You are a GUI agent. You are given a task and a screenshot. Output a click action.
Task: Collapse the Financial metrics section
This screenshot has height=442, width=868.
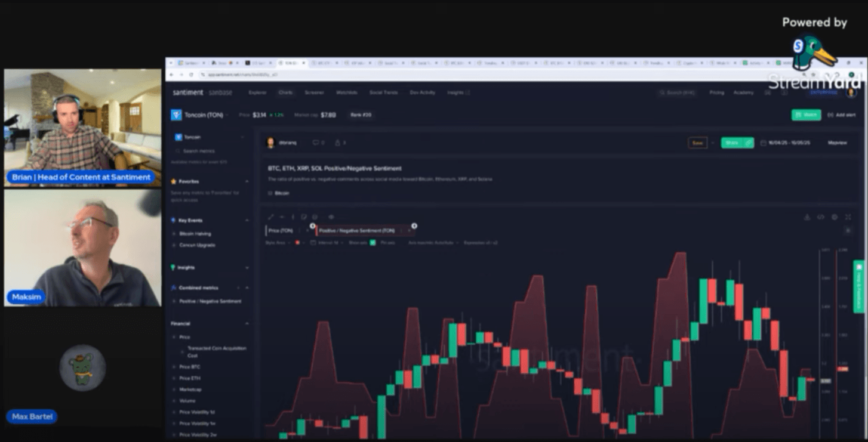[x=247, y=323]
